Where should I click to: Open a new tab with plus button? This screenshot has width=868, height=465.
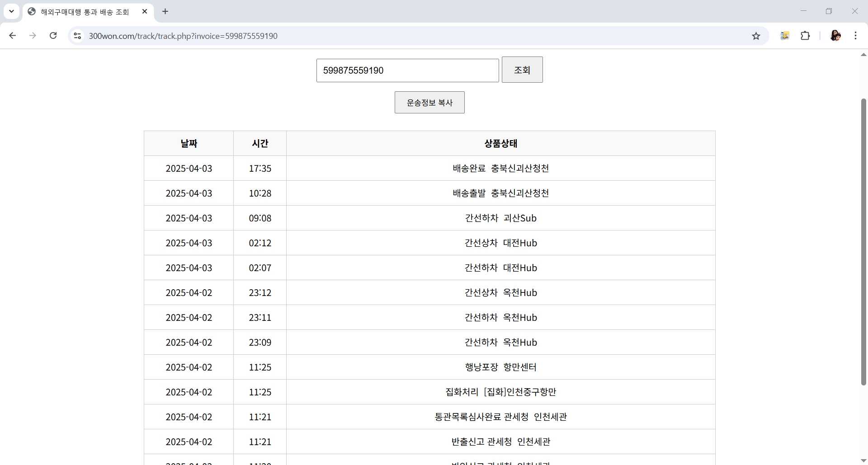tap(165, 11)
